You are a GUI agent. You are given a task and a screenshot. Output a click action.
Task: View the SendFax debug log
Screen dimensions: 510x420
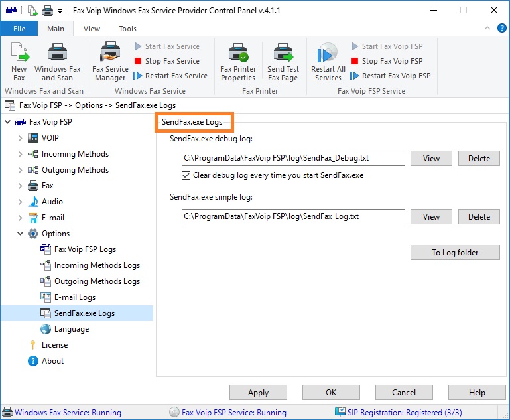point(431,159)
